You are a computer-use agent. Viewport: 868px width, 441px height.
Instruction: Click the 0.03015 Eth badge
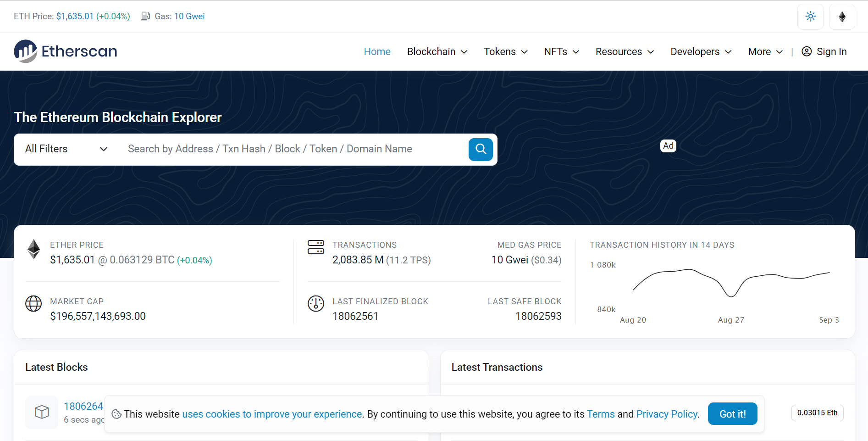tap(817, 413)
